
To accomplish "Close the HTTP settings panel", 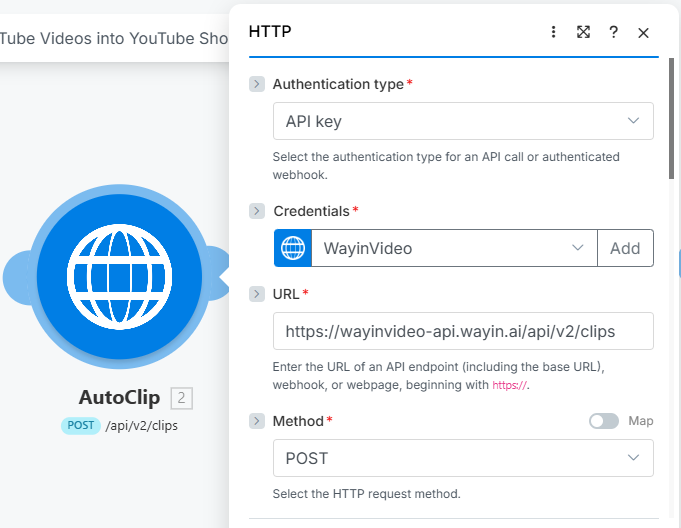I will click(643, 33).
